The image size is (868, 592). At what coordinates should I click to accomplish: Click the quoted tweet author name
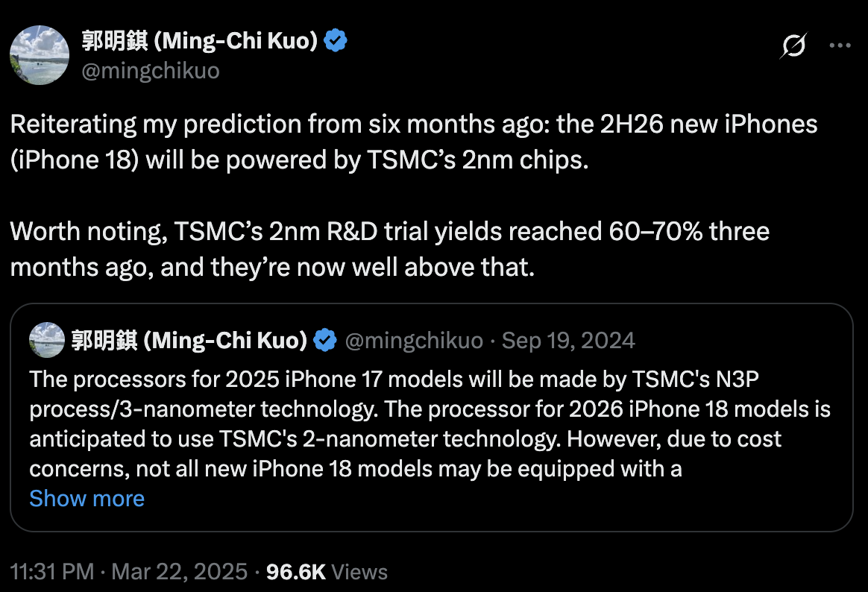pos(189,340)
